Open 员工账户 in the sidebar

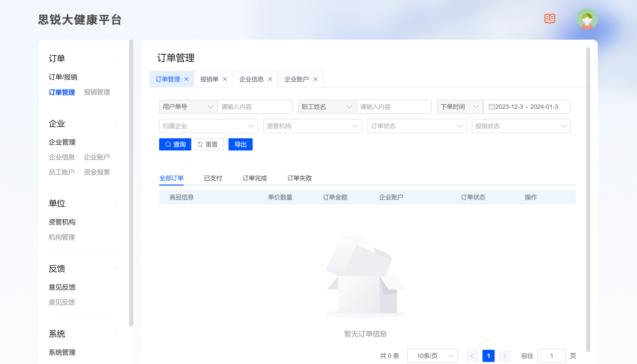[x=62, y=172]
